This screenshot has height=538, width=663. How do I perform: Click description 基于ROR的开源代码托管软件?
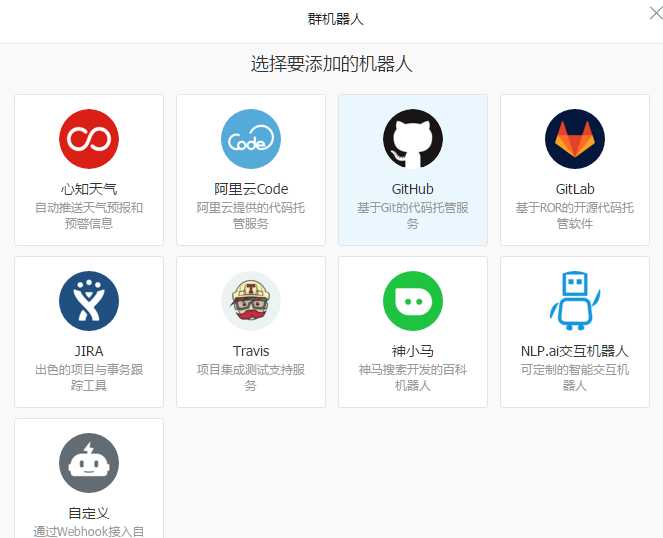[x=575, y=215]
